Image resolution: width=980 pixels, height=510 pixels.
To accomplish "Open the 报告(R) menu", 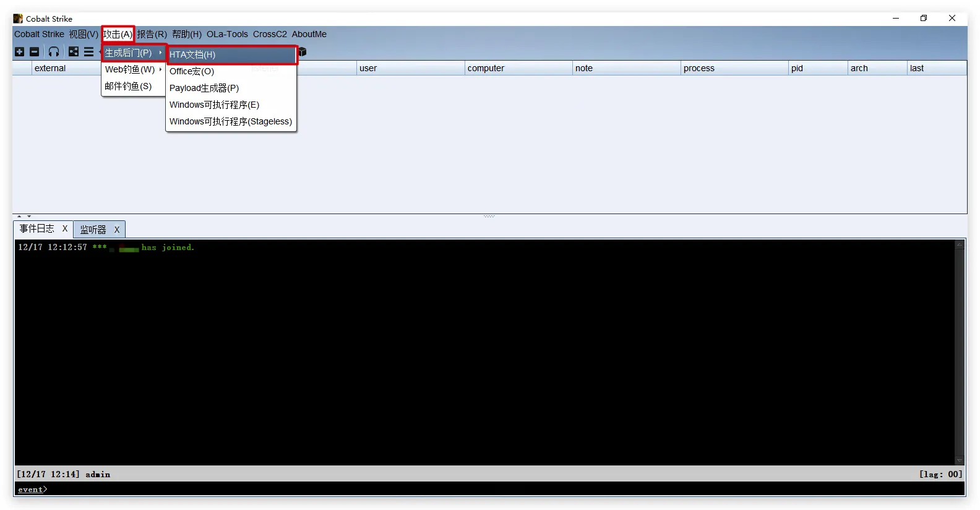I will (x=152, y=34).
